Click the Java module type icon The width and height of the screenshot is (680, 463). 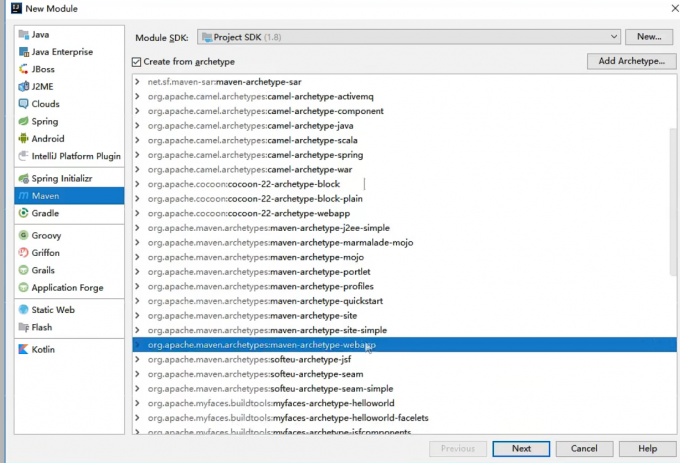click(23, 34)
